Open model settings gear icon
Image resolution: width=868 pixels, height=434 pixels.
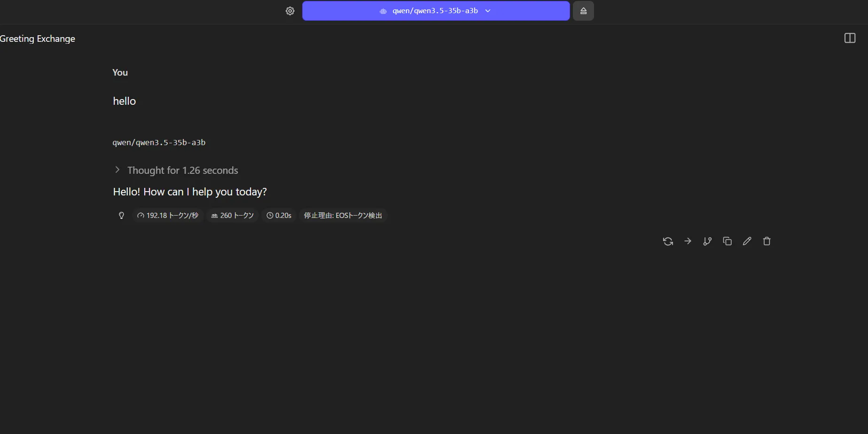[x=290, y=11]
